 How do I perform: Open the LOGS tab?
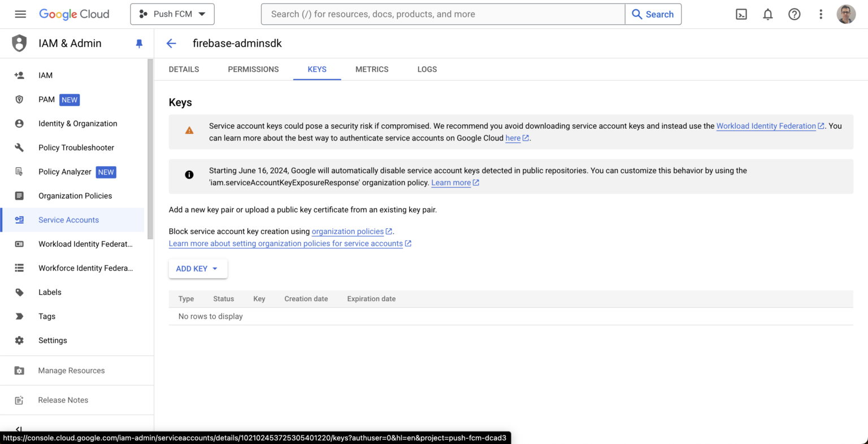click(427, 69)
